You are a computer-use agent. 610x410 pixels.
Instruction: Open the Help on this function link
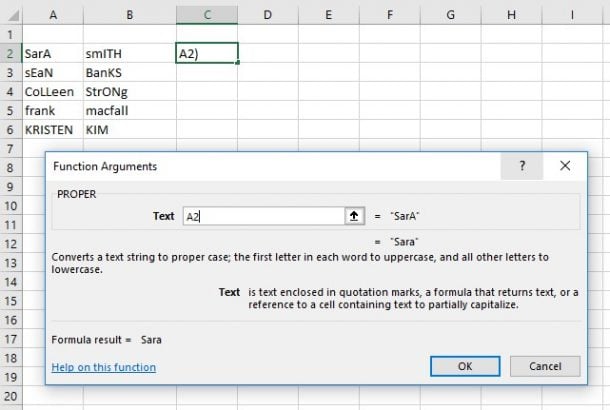pyautogui.click(x=104, y=367)
